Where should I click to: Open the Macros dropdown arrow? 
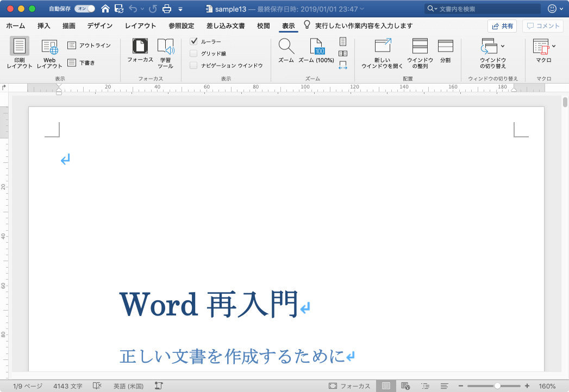(554, 46)
